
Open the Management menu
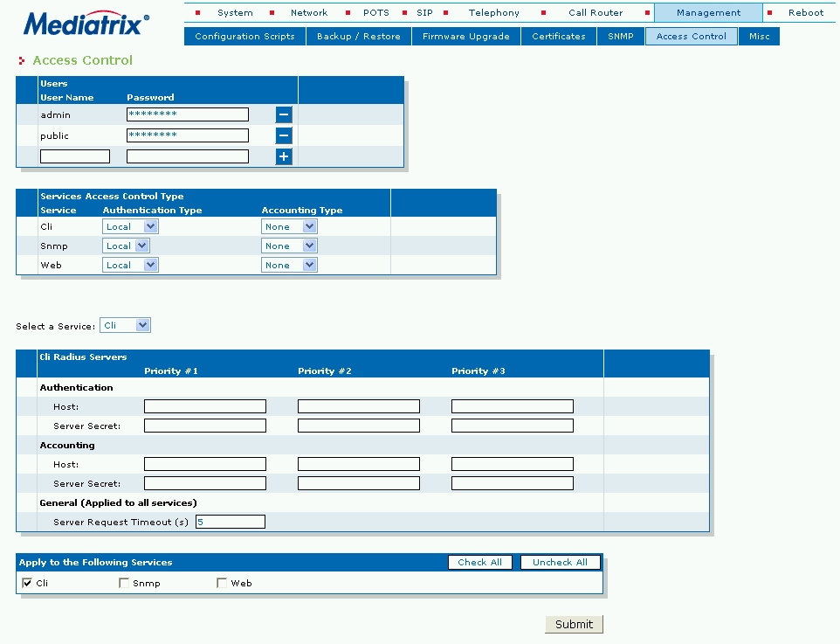point(708,12)
